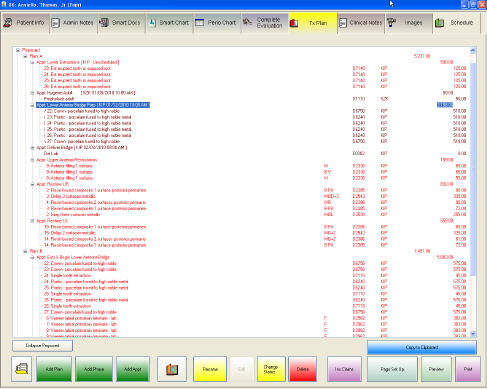The image size is (487, 389).
Task: Select the Appt Restore LL label
Action: coord(52,221)
